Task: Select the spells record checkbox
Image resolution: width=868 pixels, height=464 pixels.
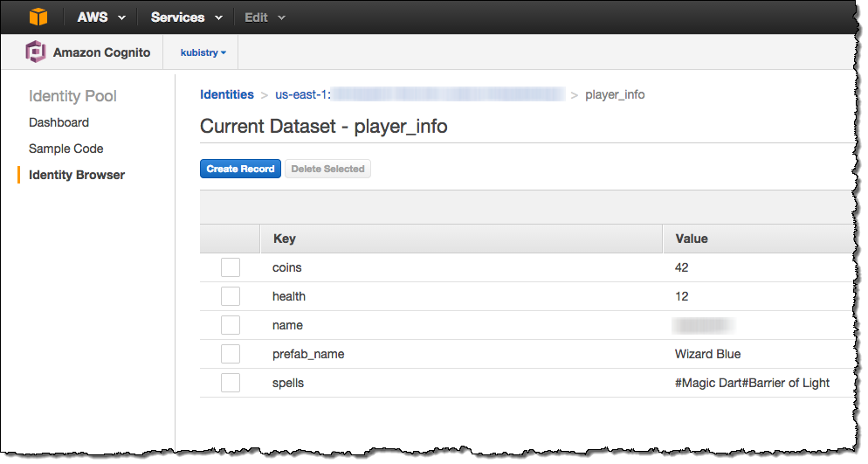Action: coord(231,383)
